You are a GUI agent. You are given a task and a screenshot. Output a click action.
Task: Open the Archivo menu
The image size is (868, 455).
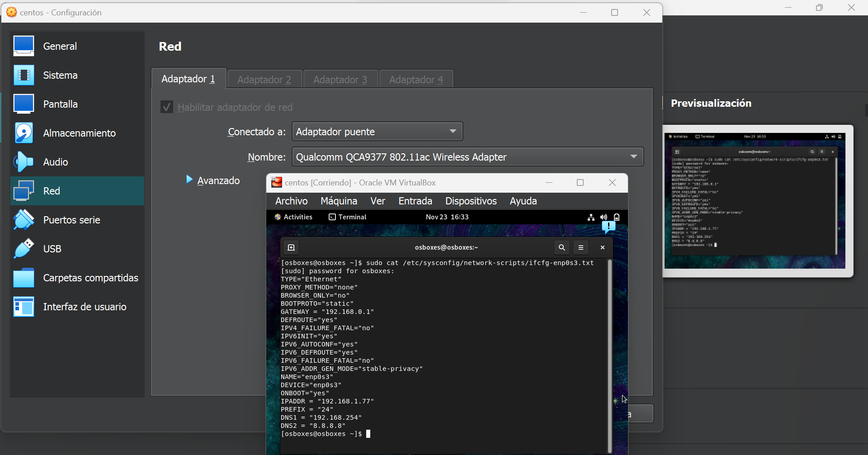[292, 201]
